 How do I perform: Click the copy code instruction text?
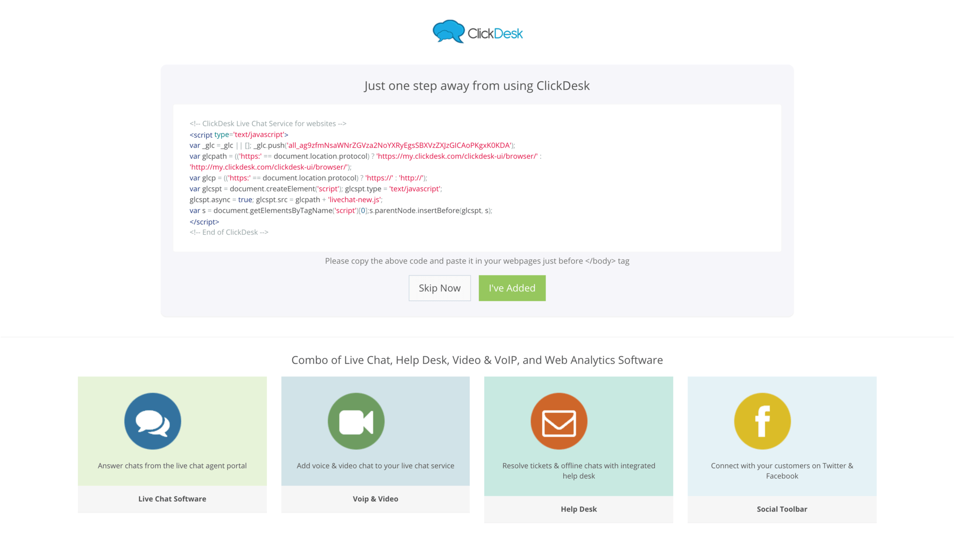pos(477,261)
